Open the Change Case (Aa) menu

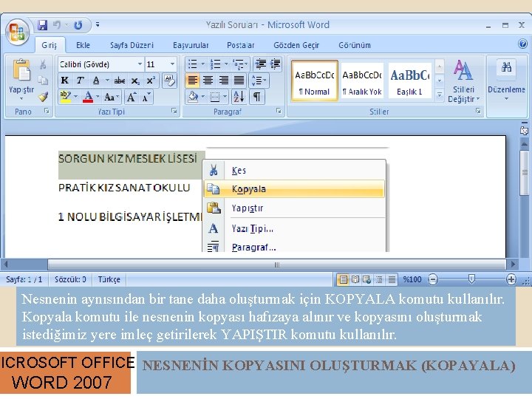click(112, 97)
